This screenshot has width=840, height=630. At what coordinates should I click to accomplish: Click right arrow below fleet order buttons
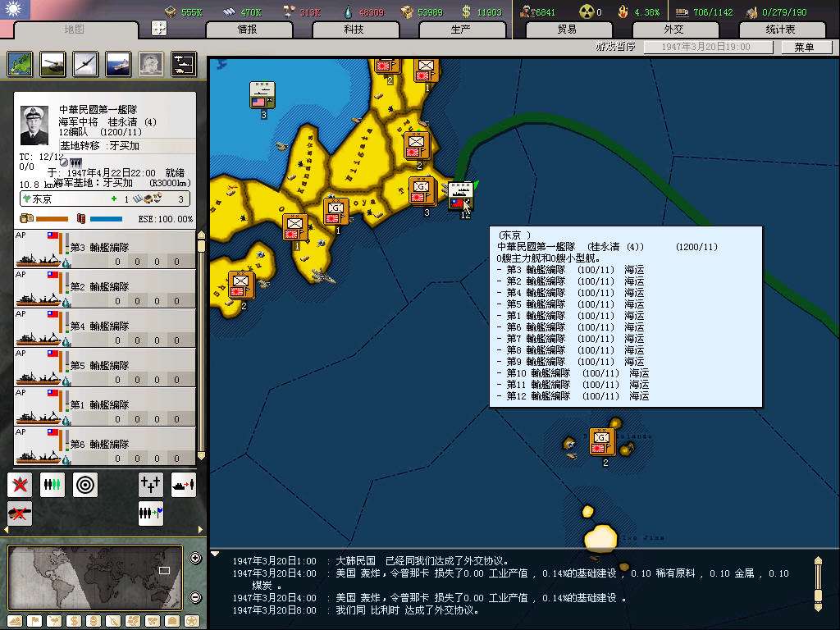pos(199,530)
